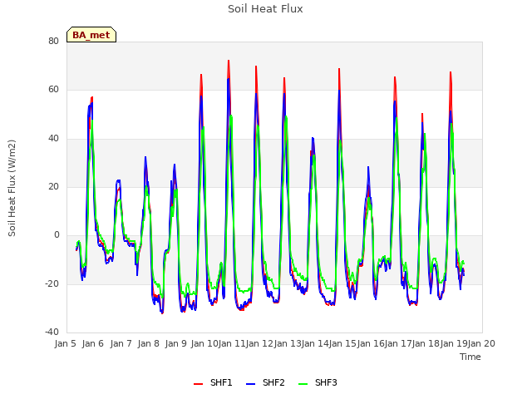Screen dimensions: 532x399
Task: Click the Jan 10 tick label
Action: pyautogui.click(x=204, y=343)
